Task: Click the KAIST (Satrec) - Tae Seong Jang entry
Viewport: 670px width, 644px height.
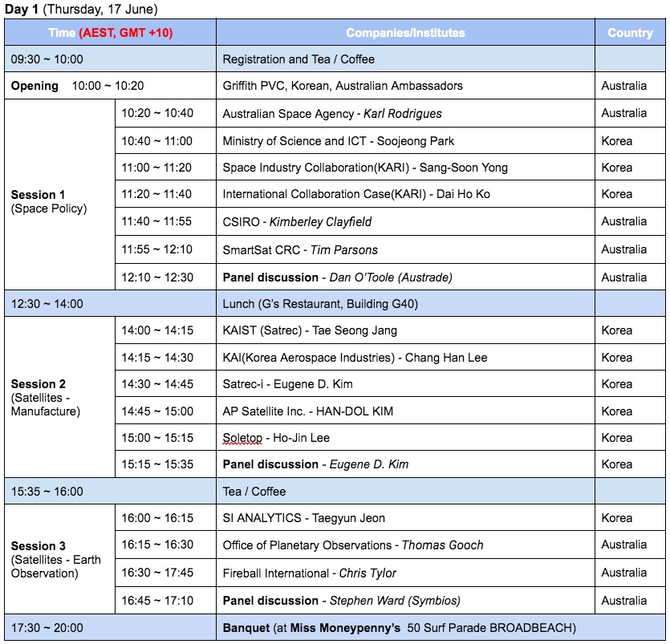Action: click(310, 330)
